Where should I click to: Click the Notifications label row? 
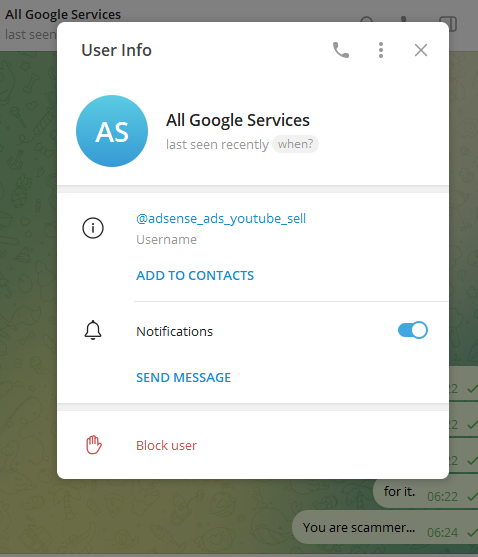(253, 331)
